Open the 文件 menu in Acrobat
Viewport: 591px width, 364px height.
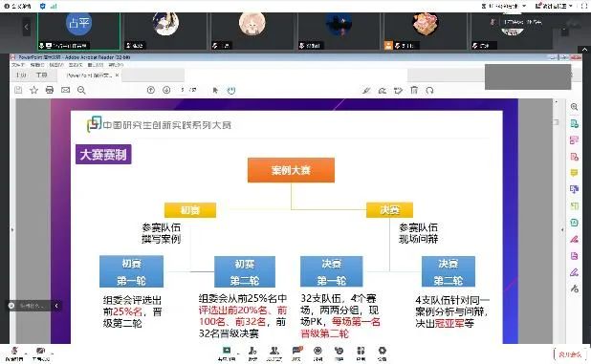click(x=18, y=65)
